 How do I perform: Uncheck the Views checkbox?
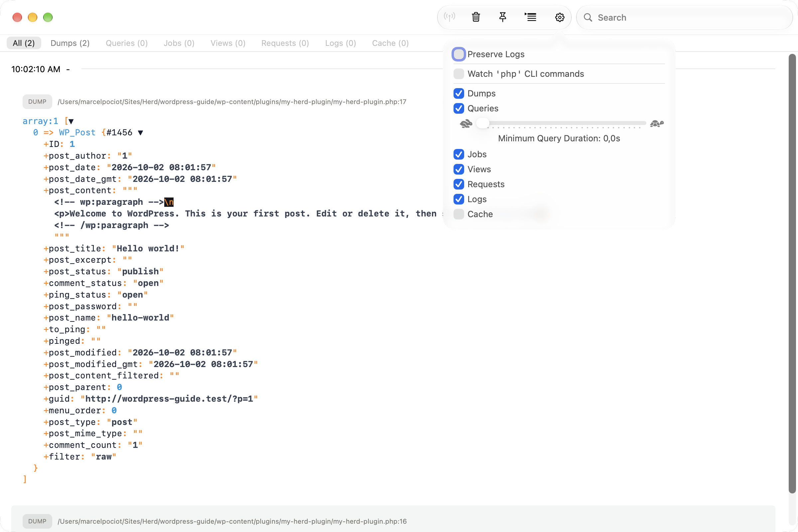click(459, 169)
